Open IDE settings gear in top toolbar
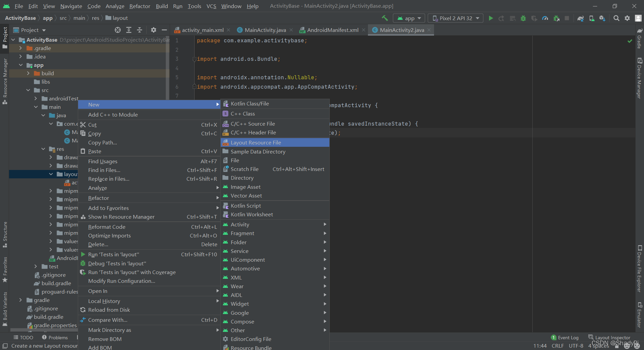Screen dimensions: 644x350 click(627, 18)
